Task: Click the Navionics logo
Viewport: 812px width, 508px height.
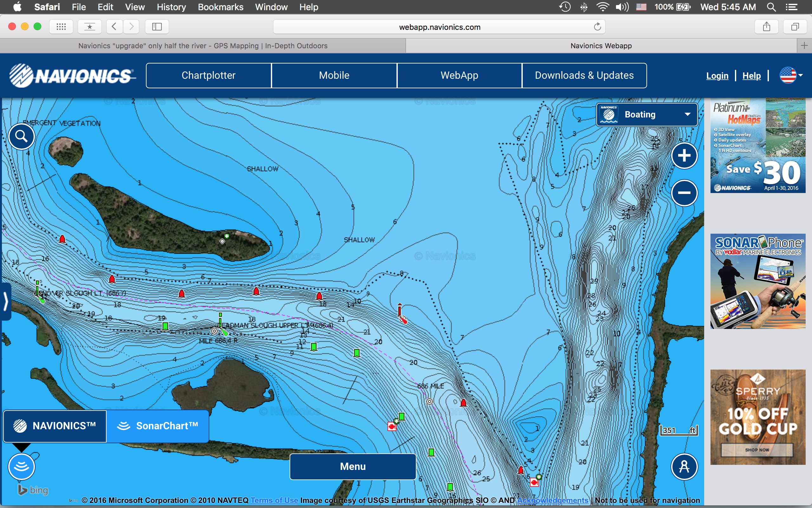Action: pyautogui.click(x=72, y=76)
